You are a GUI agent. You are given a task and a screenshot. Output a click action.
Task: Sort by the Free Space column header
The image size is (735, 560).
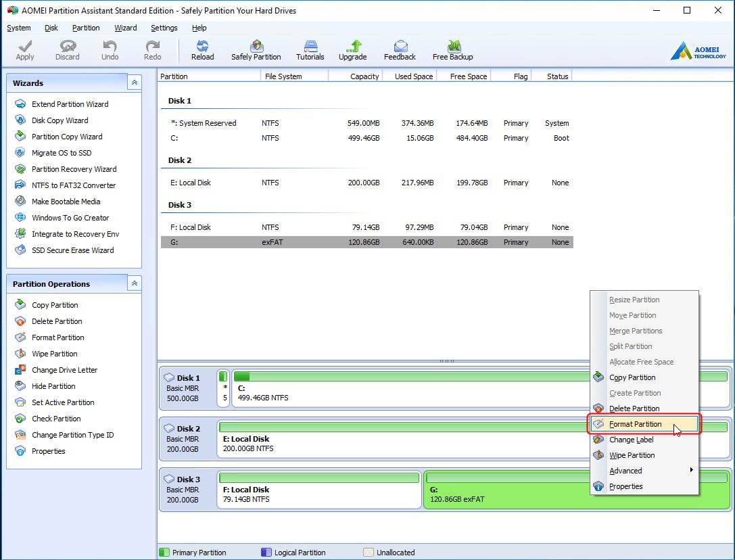click(x=464, y=76)
